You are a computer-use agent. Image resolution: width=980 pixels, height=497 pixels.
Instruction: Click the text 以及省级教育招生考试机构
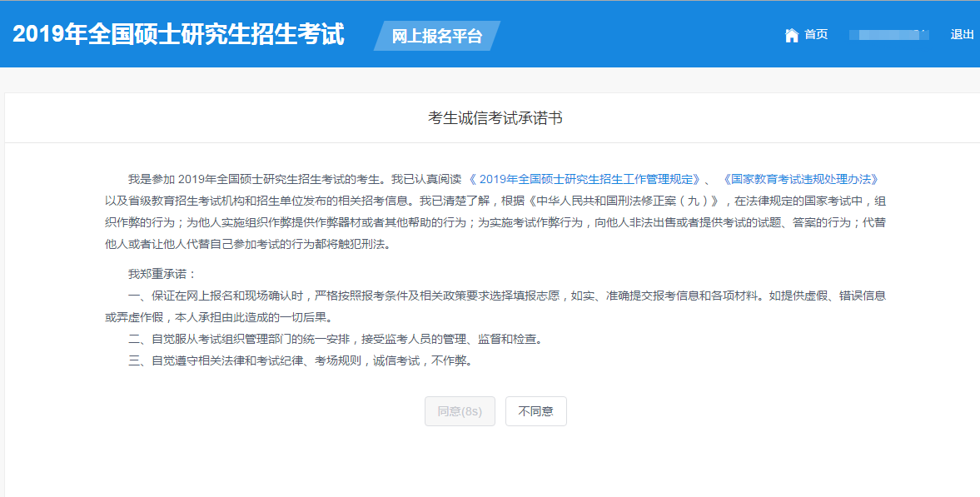(173, 201)
